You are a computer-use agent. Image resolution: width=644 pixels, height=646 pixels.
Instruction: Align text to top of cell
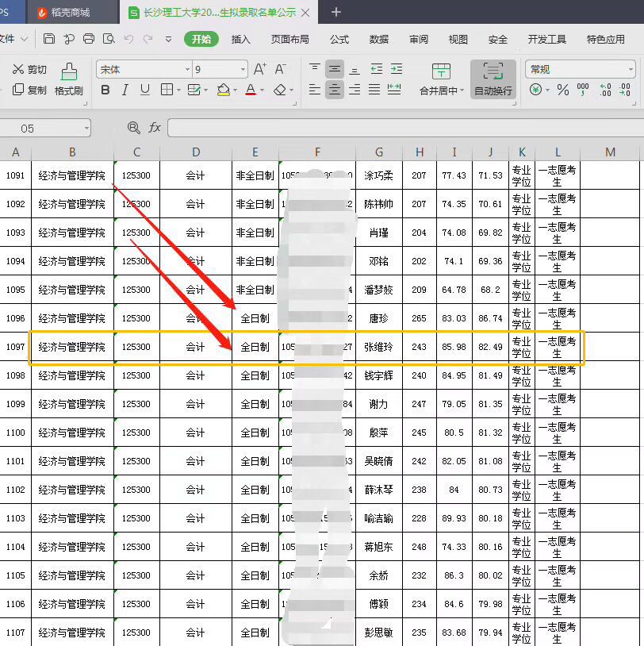[x=315, y=69]
